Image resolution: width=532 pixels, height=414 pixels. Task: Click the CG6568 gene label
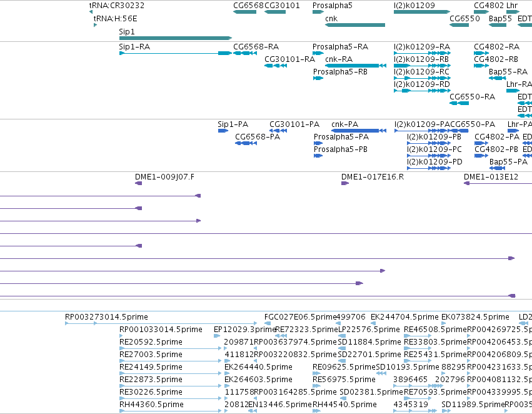(248, 6)
